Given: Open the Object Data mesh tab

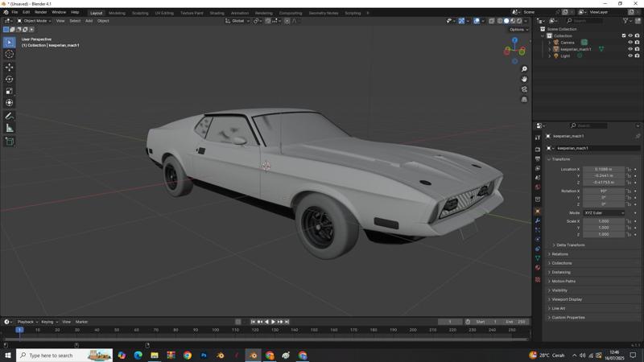Looking at the screenshot, I should (x=538, y=258).
